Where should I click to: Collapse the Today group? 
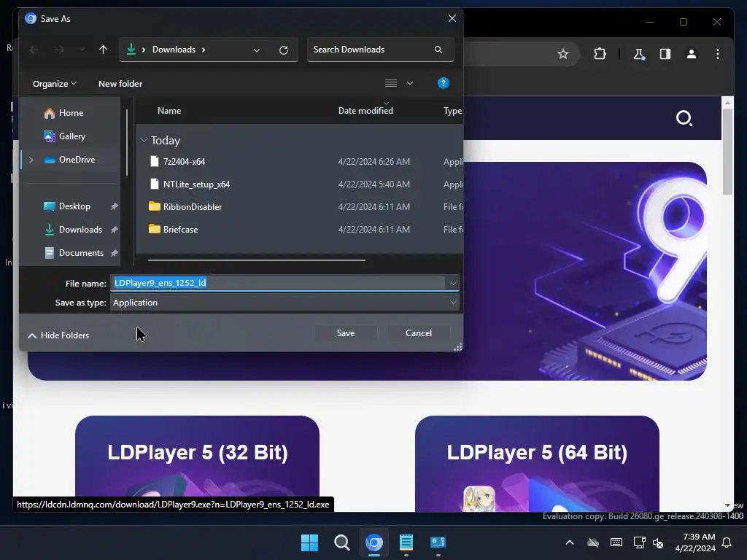(x=144, y=140)
